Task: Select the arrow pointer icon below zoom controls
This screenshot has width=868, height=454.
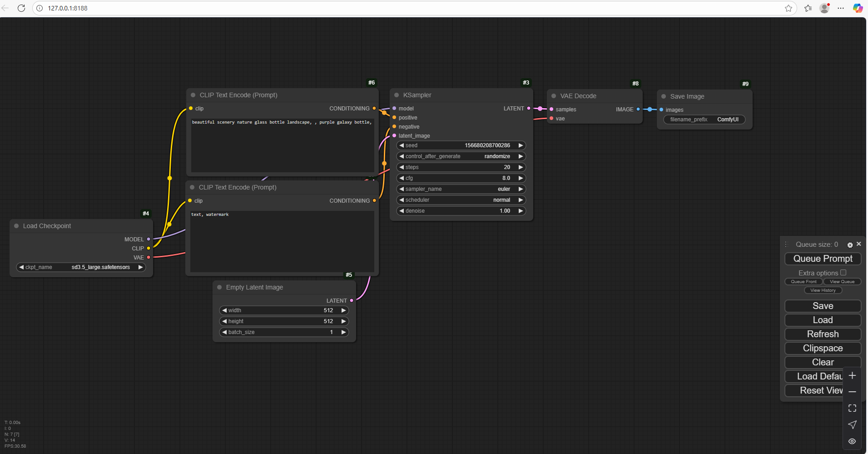Action: coord(853,425)
